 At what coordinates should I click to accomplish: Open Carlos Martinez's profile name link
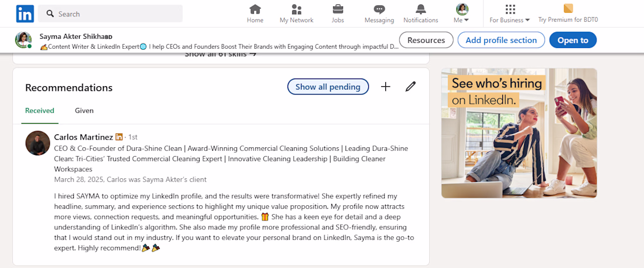coord(84,137)
